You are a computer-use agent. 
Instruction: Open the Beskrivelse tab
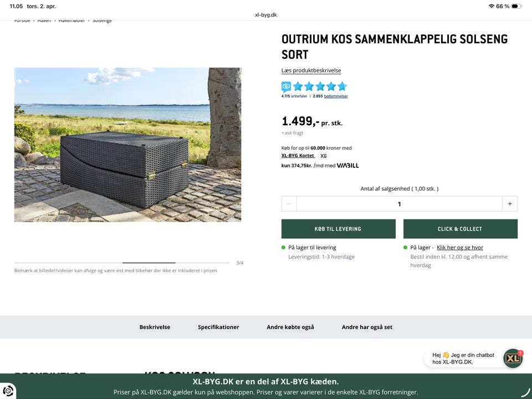tap(155, 327)
